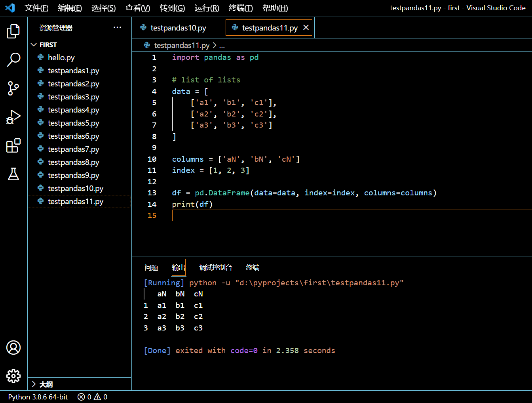Click breadcrumb testpandas11.py file name
Viewport: 532px width, 403px height.
tap(182, 45)
